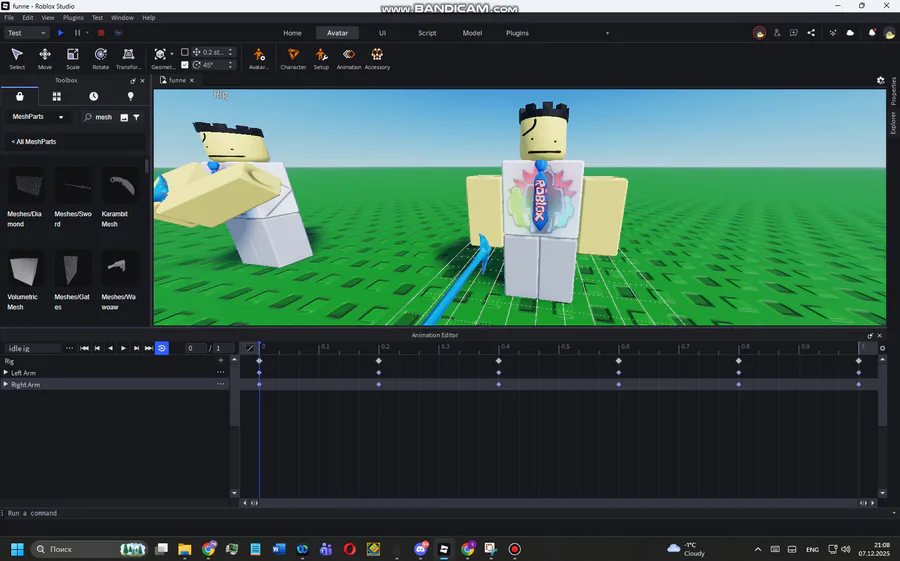
Task: Pick the Rotate tool
Action: [100, 59]
